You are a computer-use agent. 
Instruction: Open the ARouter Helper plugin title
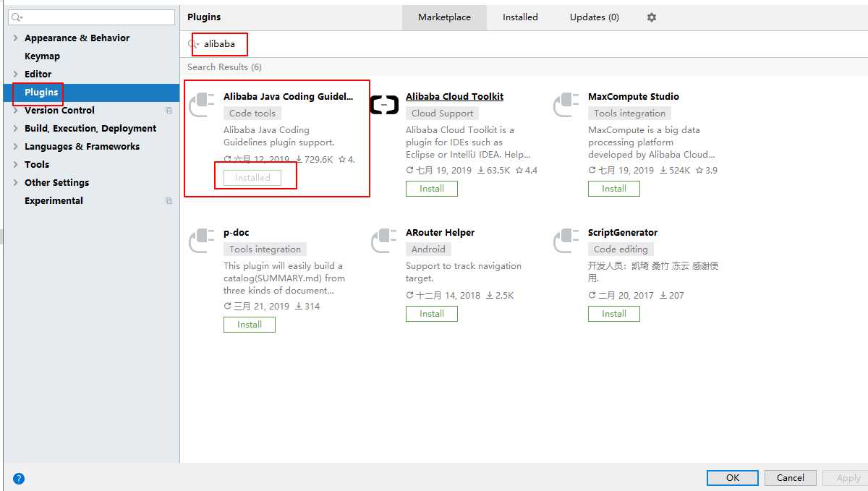(x=440, y=233)
